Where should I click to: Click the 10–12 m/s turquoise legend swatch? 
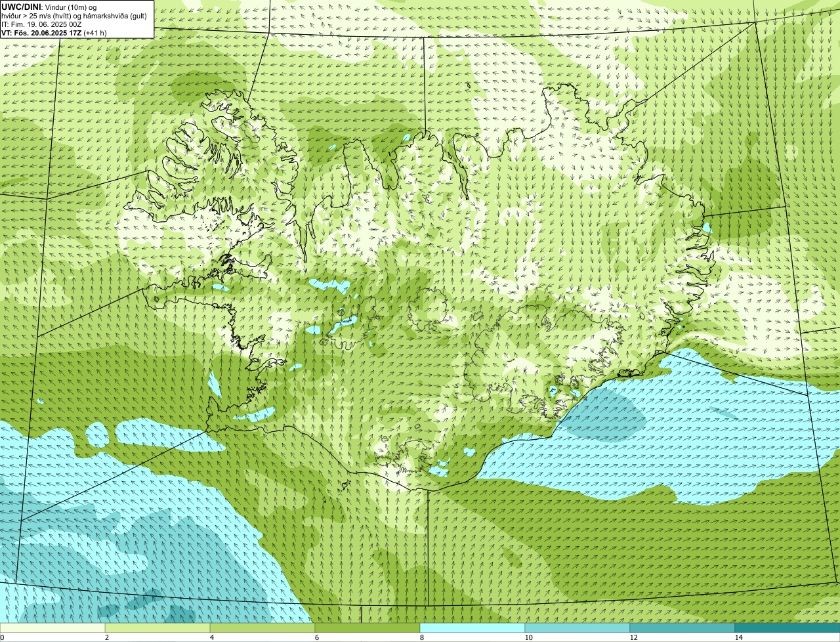(577, 628)
